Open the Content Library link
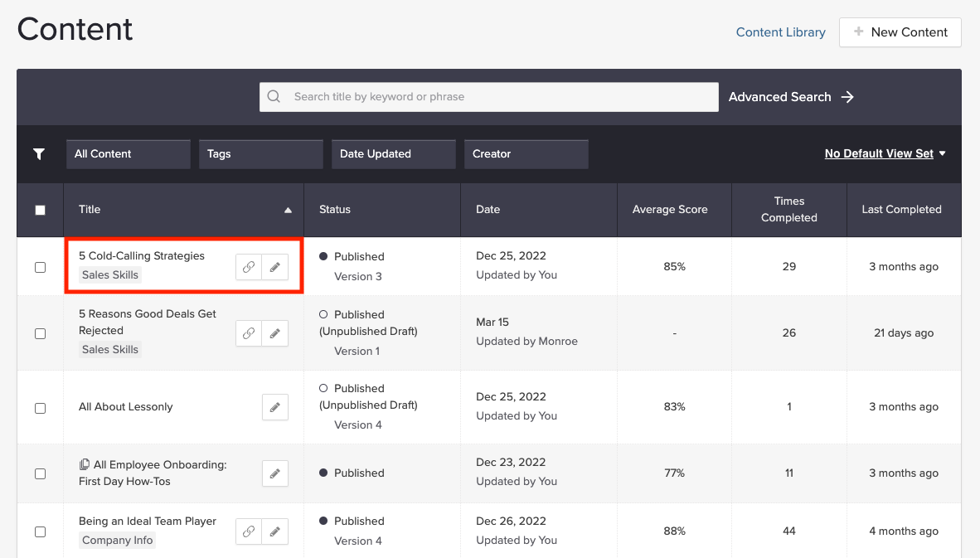 [780, 32]
